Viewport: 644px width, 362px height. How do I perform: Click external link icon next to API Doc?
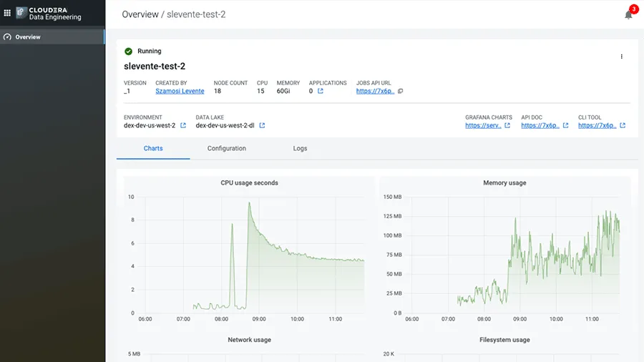565,126
